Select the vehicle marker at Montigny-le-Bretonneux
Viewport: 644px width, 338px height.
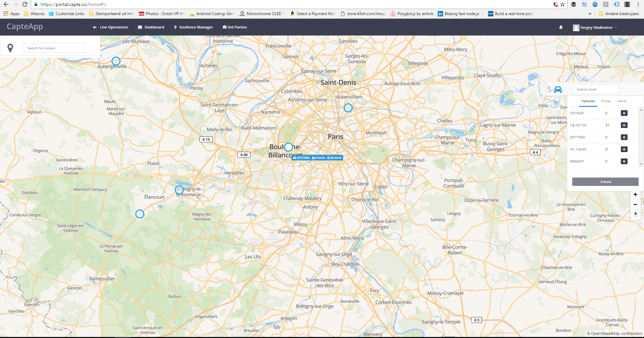pos(179,190)
